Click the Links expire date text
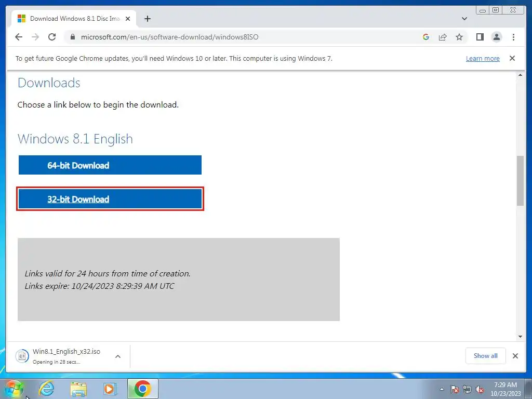This screenshot has height=399, width=532. coord(99,286)
